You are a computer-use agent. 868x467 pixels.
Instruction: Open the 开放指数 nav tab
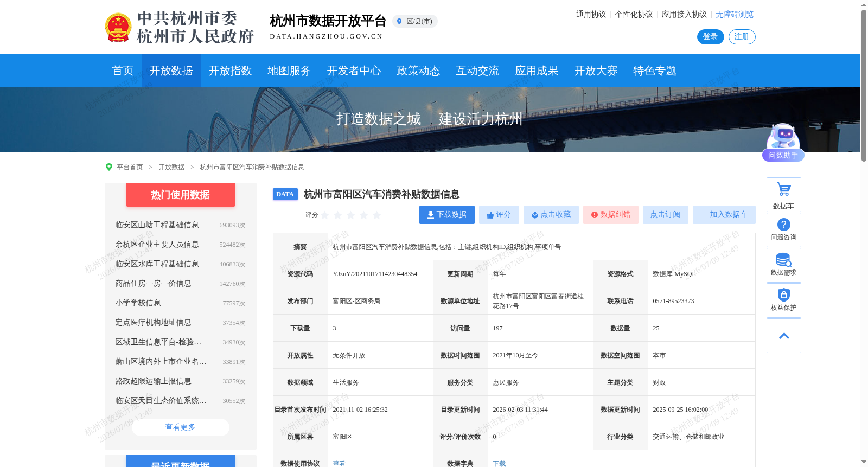pyautogui.click(x=230, y=71)
